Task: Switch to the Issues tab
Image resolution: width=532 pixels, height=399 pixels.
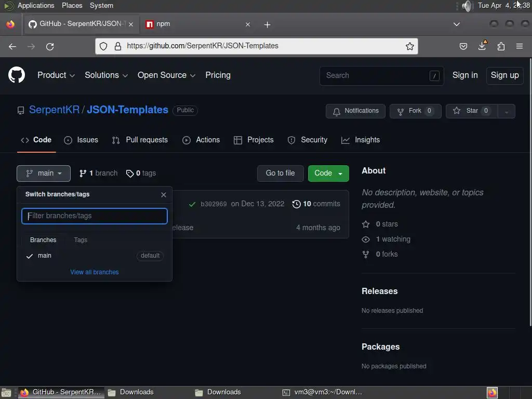Action: pyautogui.click(x=81, y=140)
